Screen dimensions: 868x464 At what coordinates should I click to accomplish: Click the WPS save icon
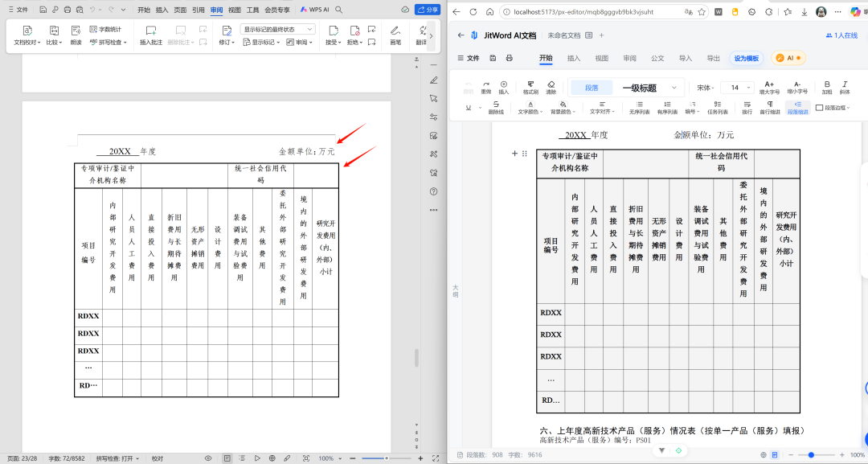pos(43,10)
